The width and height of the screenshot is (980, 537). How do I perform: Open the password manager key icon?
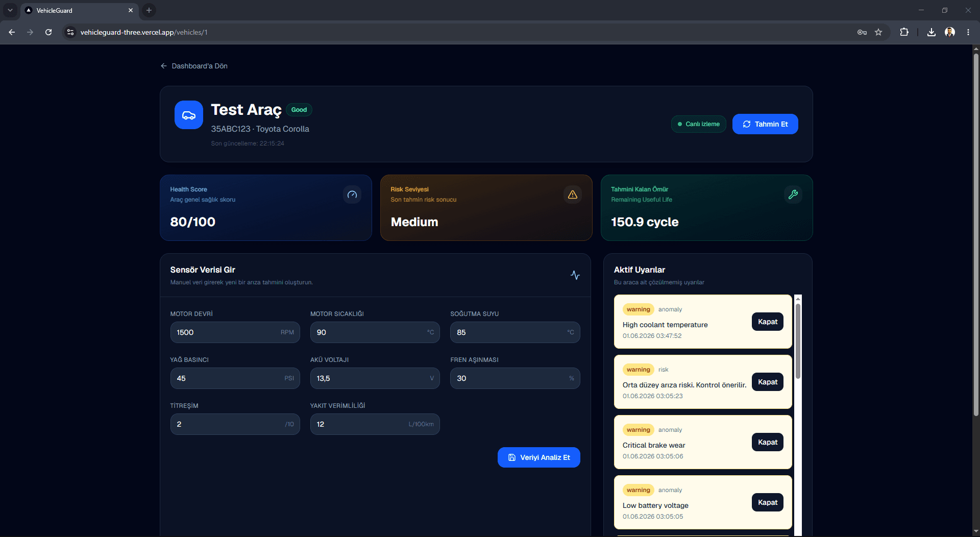click(x=862, y=32)
